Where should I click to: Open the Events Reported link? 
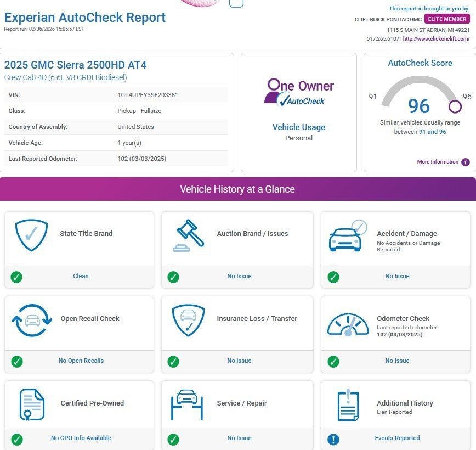pos(397,438)
